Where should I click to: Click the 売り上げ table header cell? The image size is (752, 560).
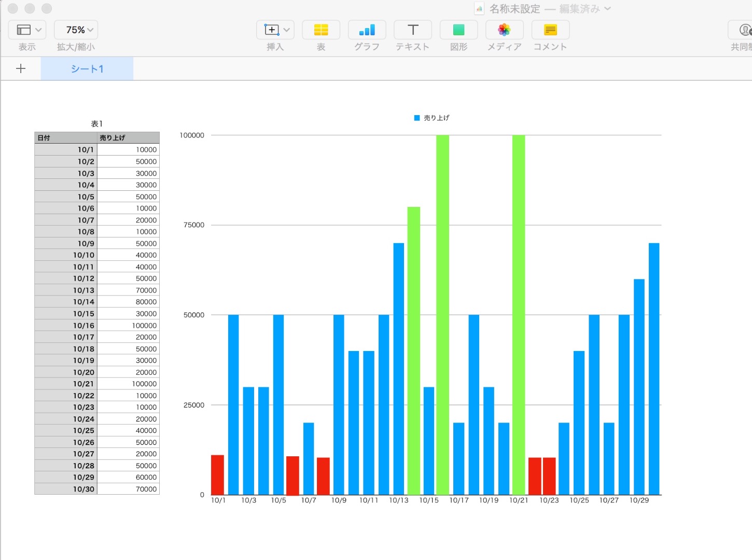[x=128, y=138]
